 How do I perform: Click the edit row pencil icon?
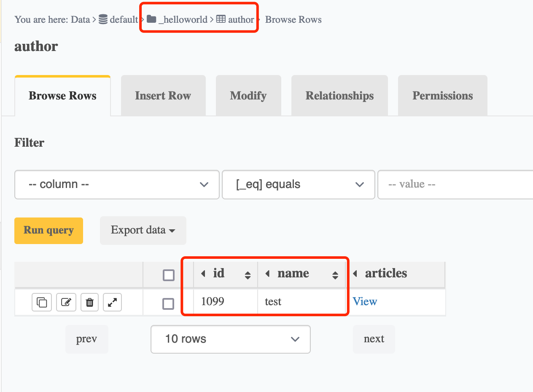coord(66,302)
